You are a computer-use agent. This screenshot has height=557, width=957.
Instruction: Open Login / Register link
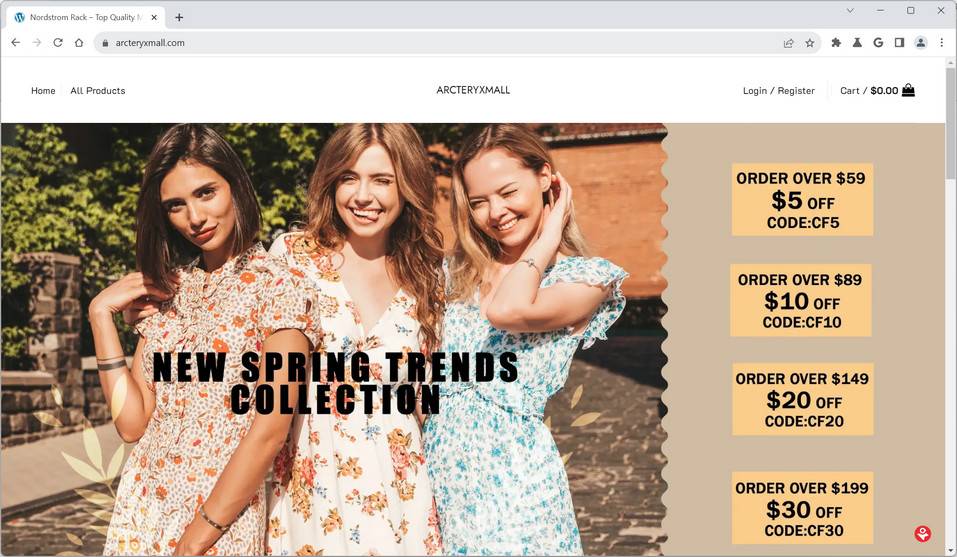pyautogui.click(x=779, y=91)
